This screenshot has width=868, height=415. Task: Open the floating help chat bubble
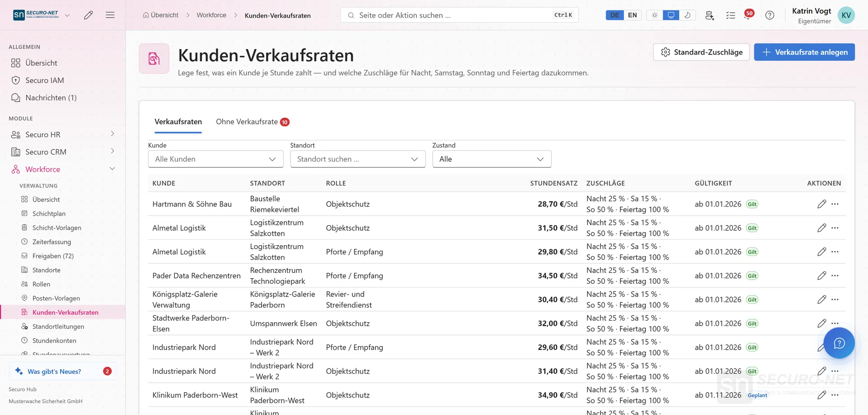(x=839, y=343)
